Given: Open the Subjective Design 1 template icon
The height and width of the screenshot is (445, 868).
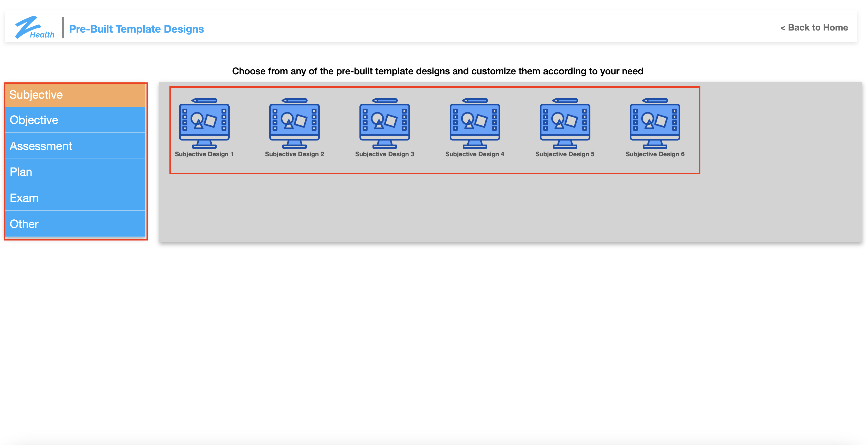Looking at the screenshot, I should click(204, 123).
